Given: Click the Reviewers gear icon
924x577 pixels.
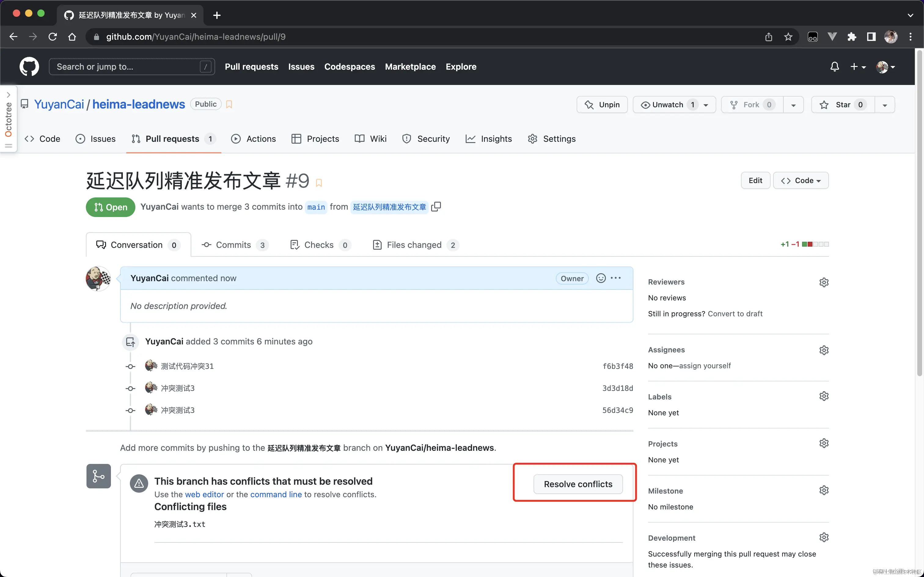Looking at the screenshot, I should 824,282.
